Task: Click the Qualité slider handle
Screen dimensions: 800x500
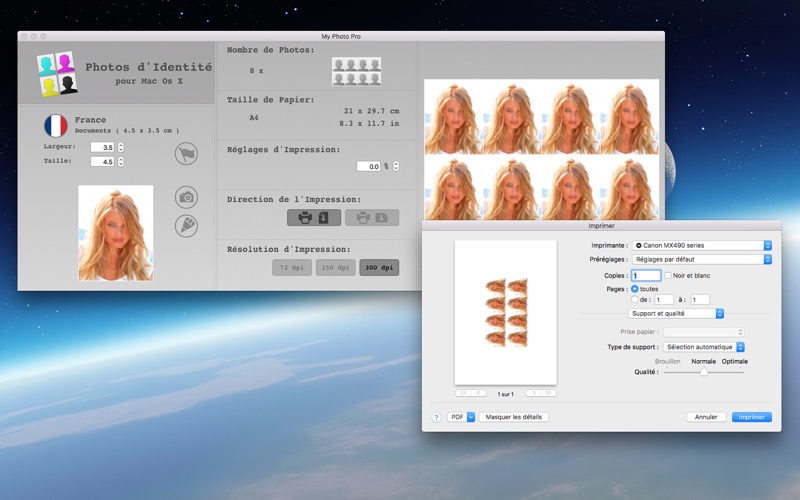Action: [x=704, y=372]
